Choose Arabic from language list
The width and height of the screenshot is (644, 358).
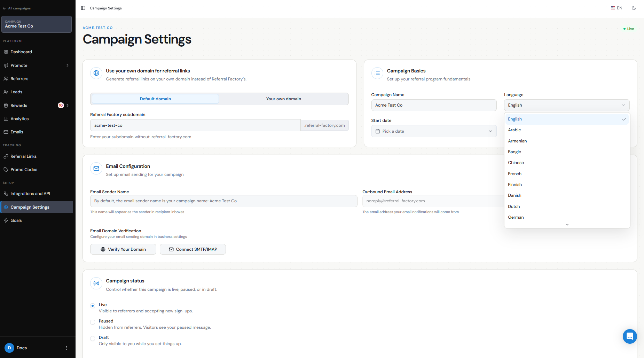(567, 130)
